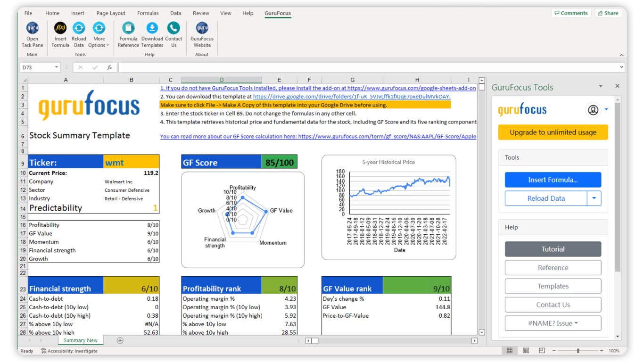Click the formula bar enter checkmark
This screenshot has width=644, height=362.
(95, 67)
